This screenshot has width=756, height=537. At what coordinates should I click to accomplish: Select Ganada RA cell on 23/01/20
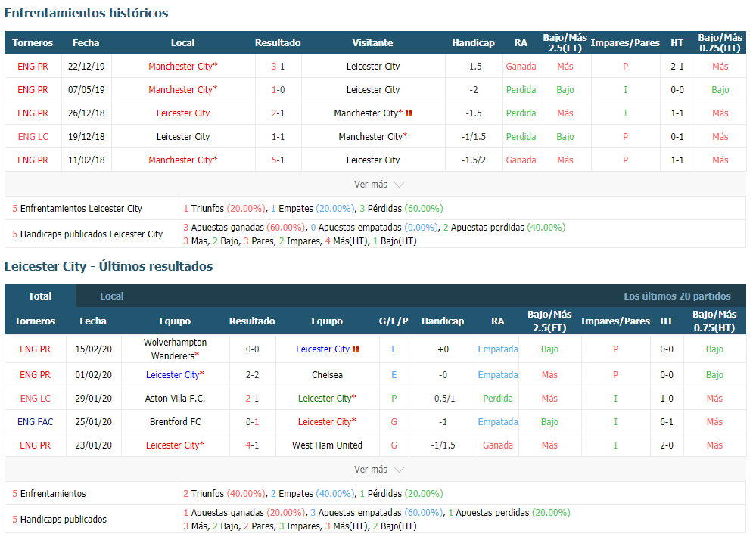[498, 445]
